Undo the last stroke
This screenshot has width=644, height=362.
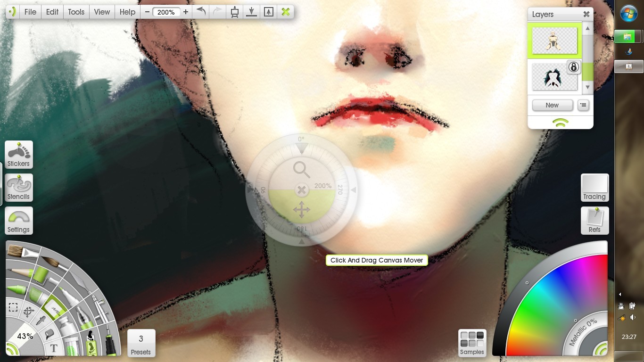[201, 12]
